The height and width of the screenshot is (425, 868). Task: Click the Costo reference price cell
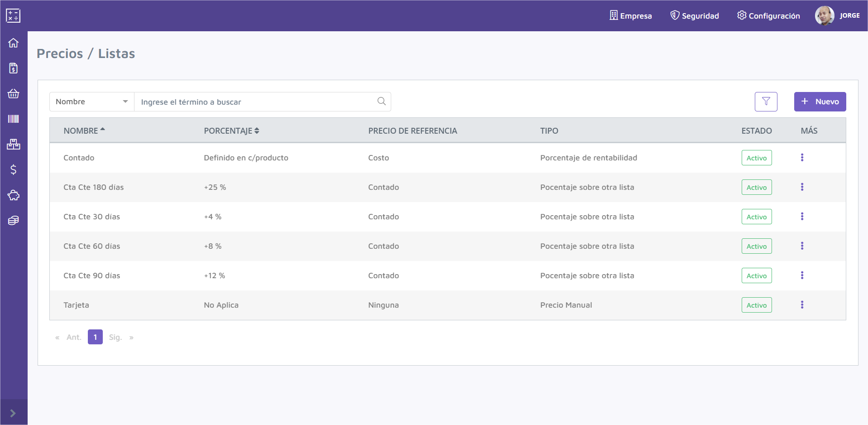pyautogui.click(x=379, y=158)
